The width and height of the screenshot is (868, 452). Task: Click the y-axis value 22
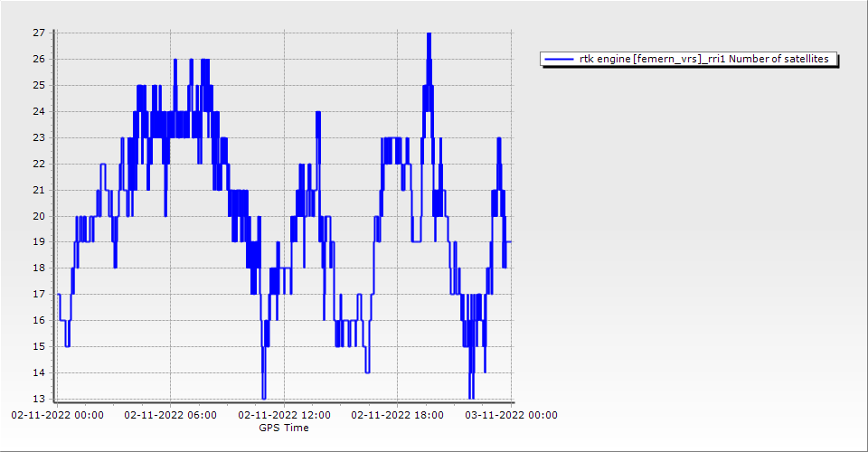(x=39, y=164)
